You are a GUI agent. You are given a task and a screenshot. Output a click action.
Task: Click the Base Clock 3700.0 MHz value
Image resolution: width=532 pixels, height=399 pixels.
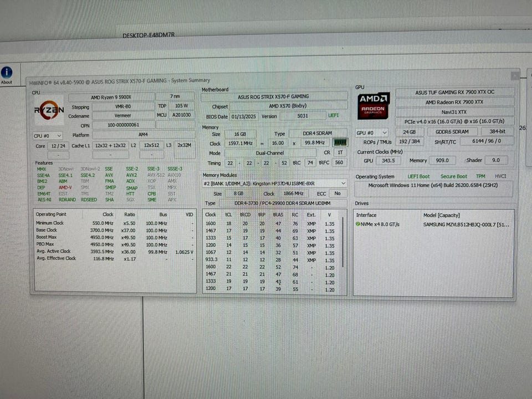pyautogui.click(x=102, y=231)
